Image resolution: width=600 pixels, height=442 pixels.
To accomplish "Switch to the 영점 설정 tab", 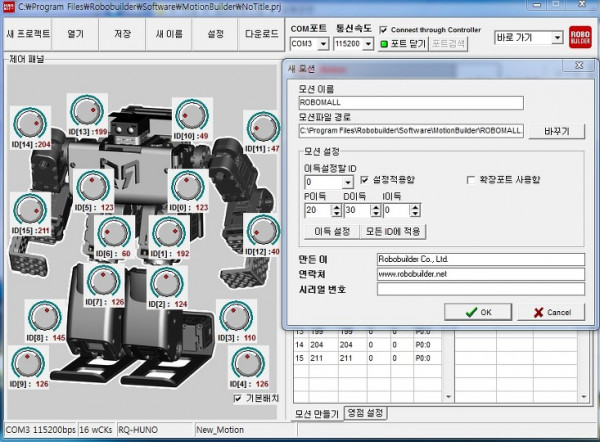I will tap(365, 413).
